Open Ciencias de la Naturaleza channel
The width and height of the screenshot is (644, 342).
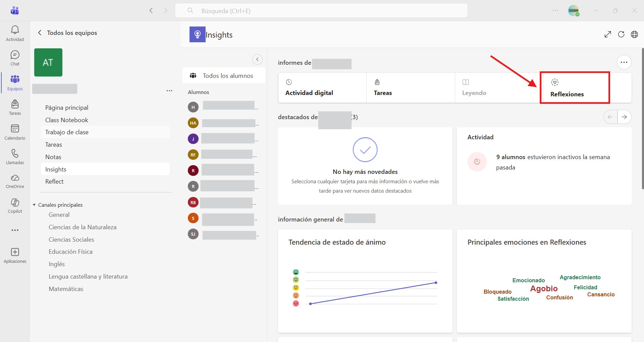pos(83,227)
